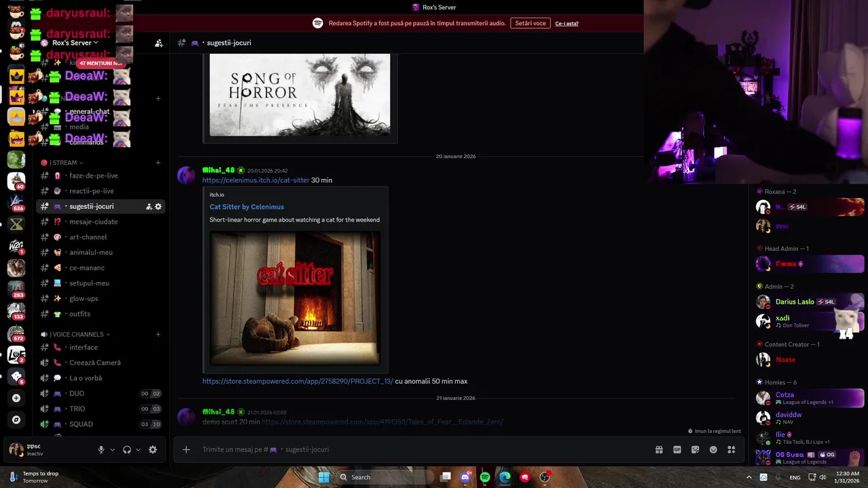The height and width of the screenshot is (488, 868).
Task: Open the reactii-pe-live channel
Action: coord(100,191)
